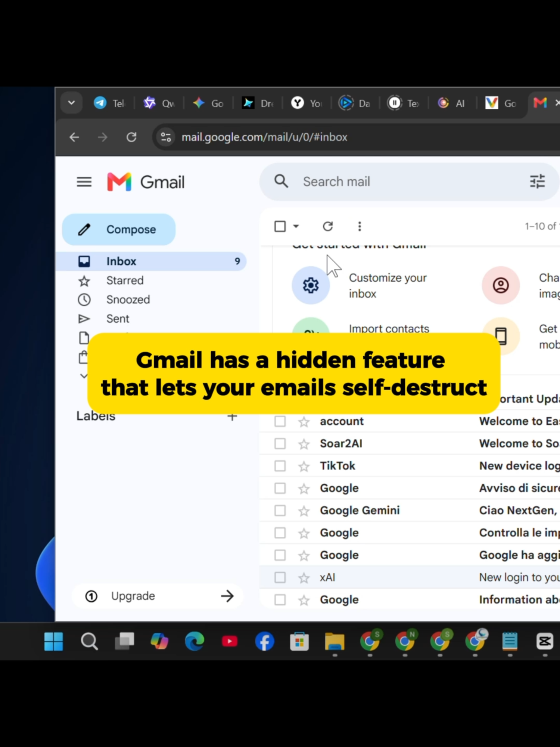Show search options filter icon
The image size is (560, 747).
point(537,182)
